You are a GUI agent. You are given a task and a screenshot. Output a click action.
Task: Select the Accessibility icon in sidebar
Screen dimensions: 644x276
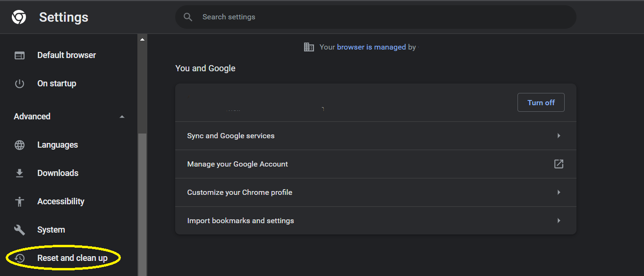(x=19, y=201)
